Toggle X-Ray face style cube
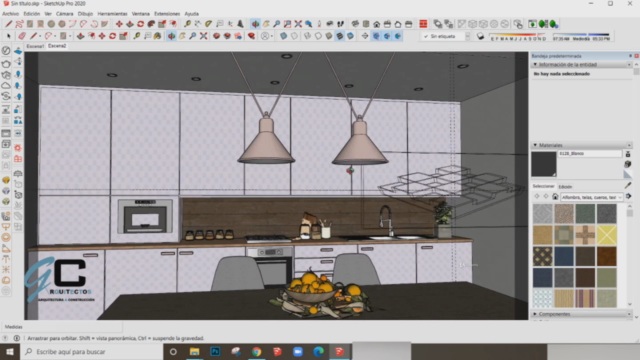Image resolution: width=640 pixels, height=360 pixels. [x=284, y=36]
